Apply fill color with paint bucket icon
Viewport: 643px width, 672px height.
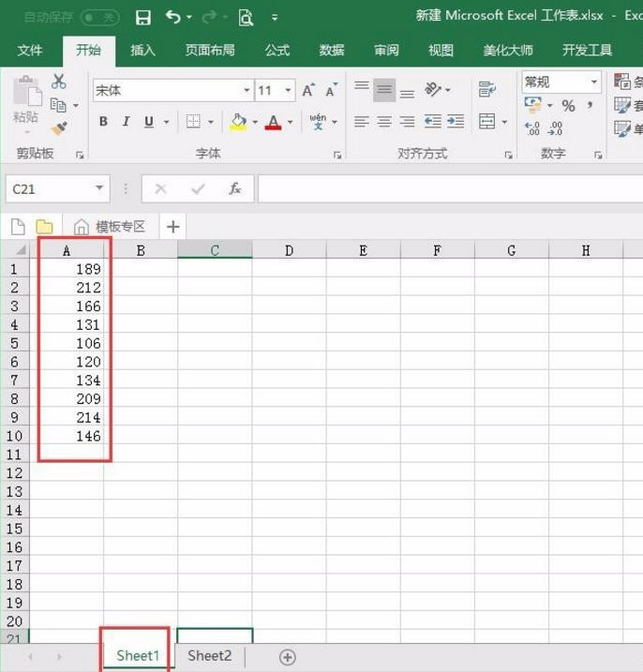point(239,122)
